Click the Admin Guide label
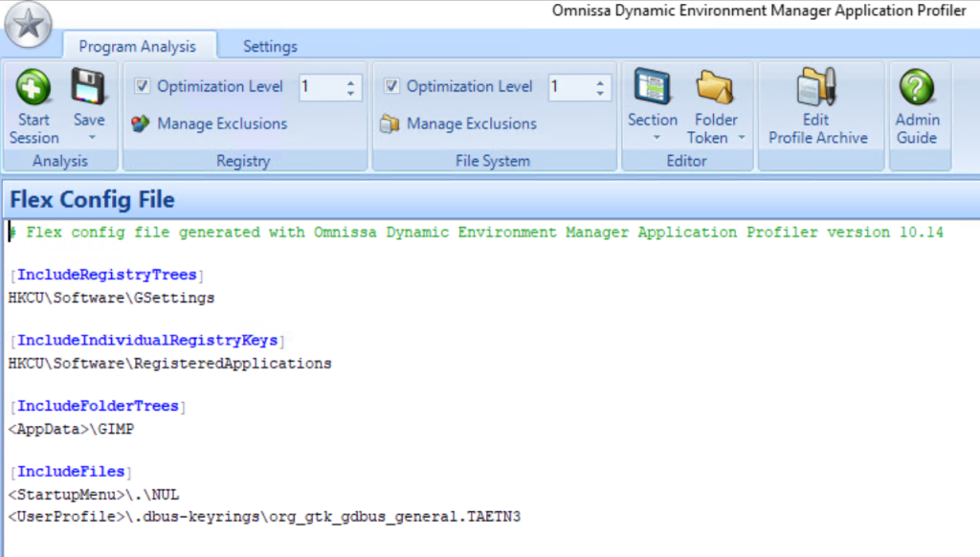980x557 pixels. [917, 128]
